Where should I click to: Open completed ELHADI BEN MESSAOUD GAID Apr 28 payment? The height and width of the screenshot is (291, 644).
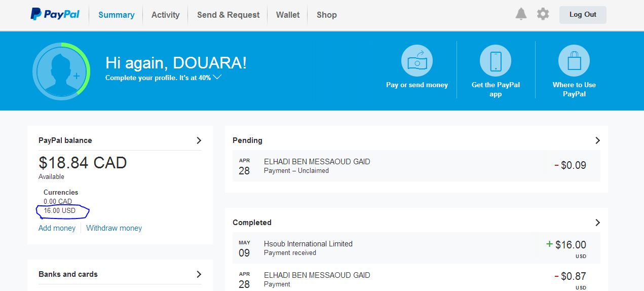416,278
